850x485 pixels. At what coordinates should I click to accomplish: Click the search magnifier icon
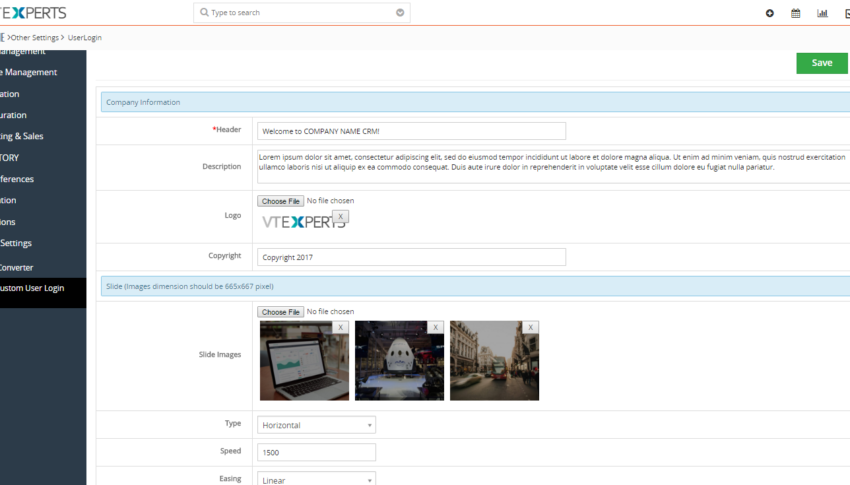204,12
